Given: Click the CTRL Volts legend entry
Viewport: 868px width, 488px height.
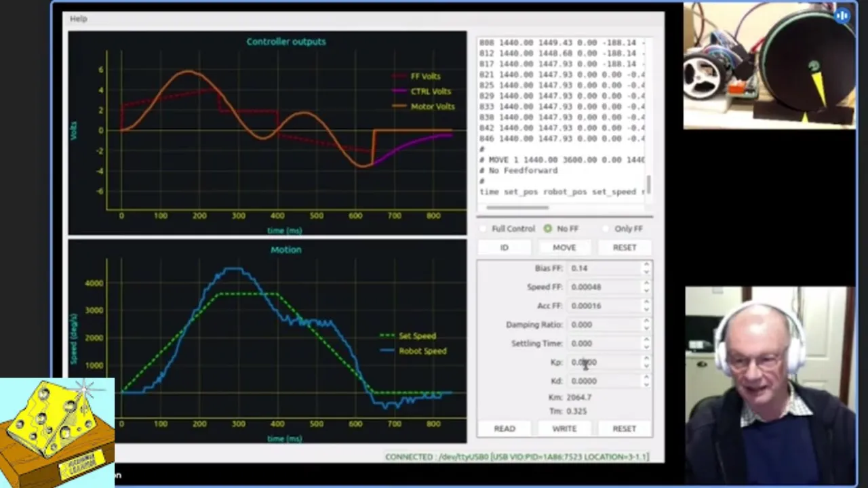Looking at the screenshot, I should tap(421, 91).
